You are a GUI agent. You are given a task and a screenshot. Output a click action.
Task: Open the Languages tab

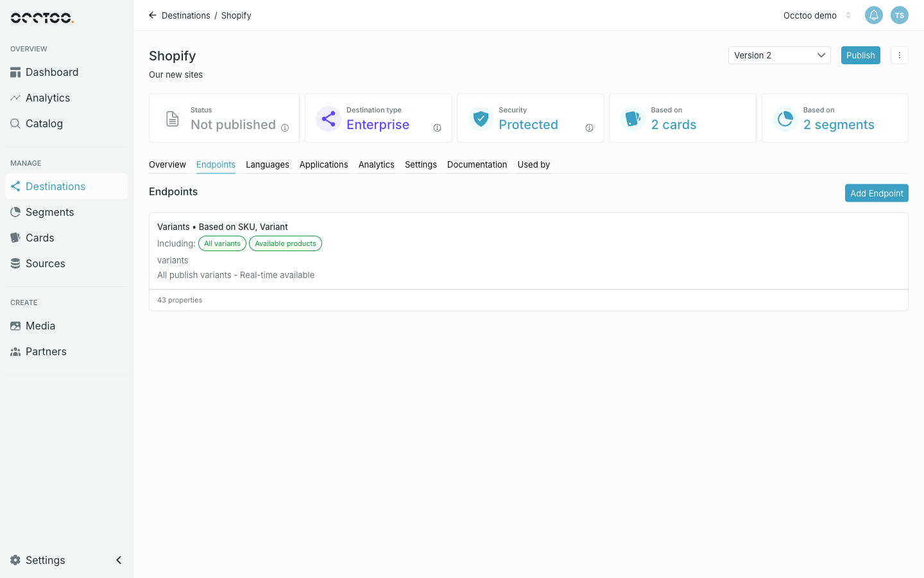(268, 165)
